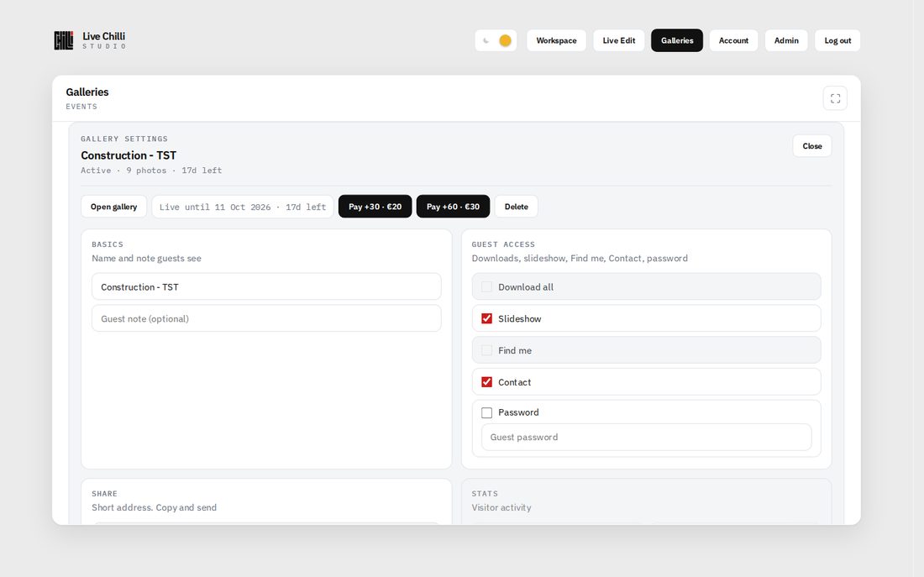924x577 pixels.
Task: Click the Pay +30 · €20 extension button
Action: tap(375, 207)
